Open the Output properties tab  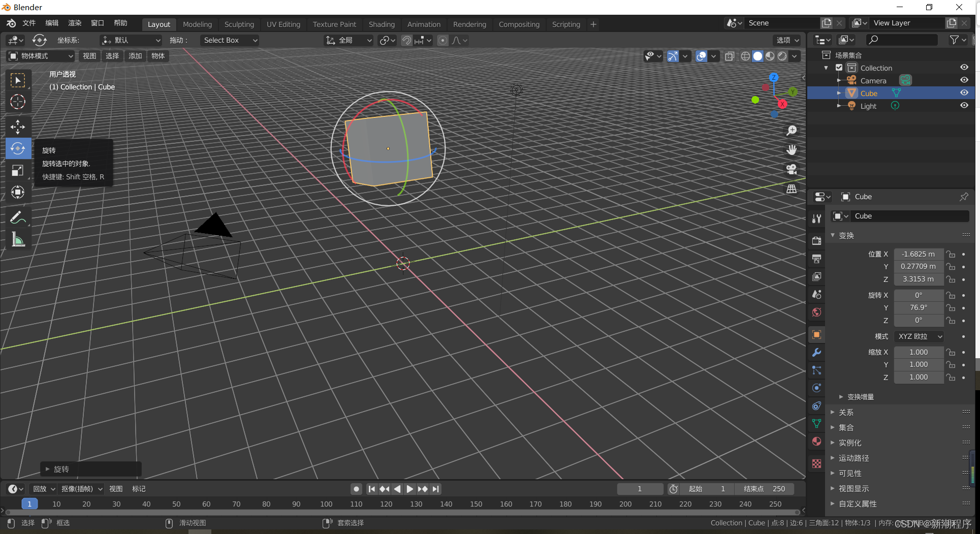(816, 259)
